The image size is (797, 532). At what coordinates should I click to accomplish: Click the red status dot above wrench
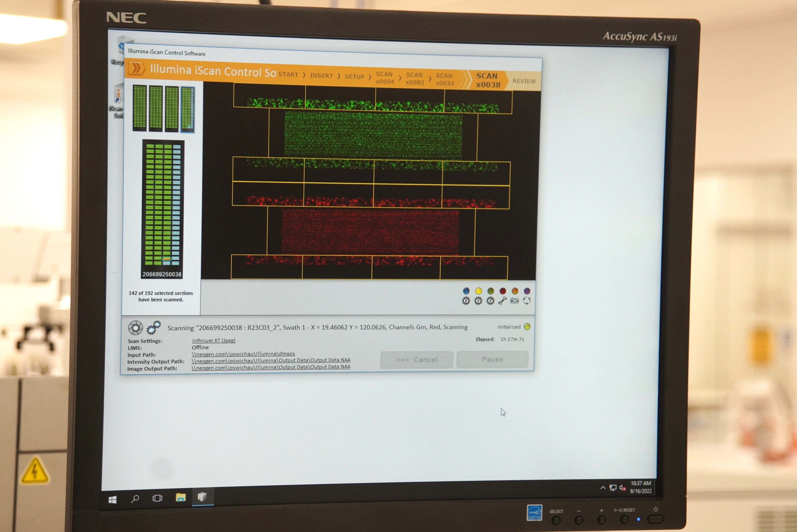503,291
